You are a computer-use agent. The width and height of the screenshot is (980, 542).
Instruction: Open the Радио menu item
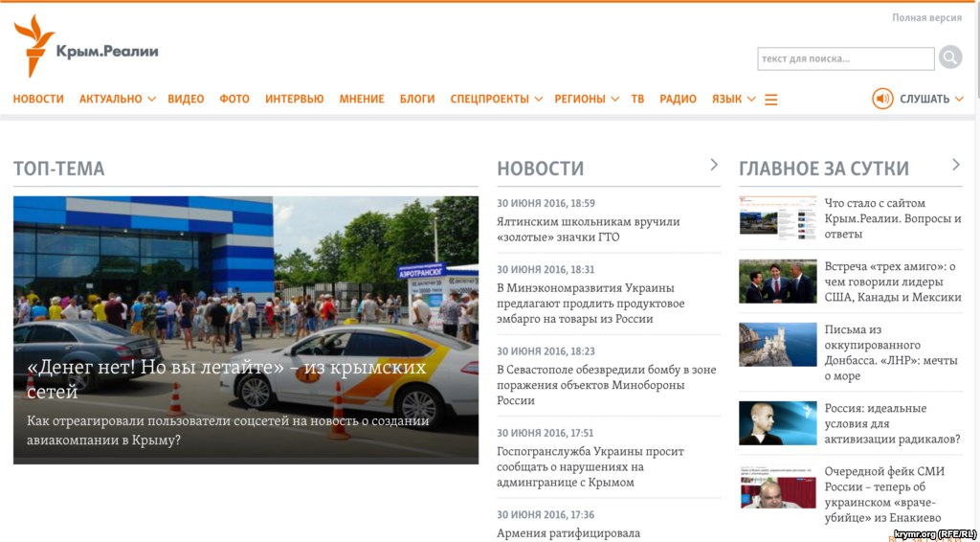pyautogui.click(x=679, y=99)
